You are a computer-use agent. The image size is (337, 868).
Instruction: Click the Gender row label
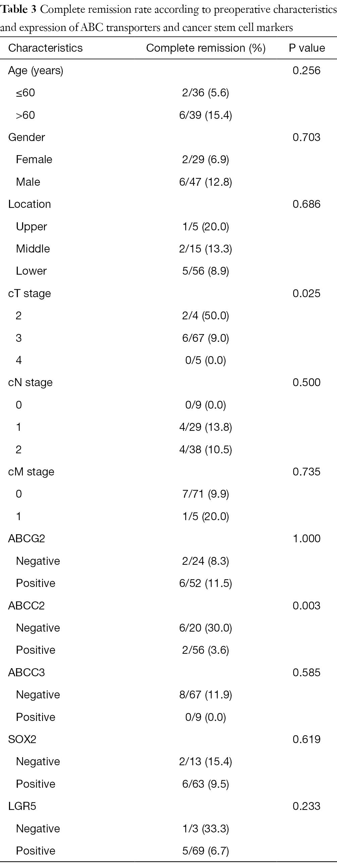[x=27, y=137]
